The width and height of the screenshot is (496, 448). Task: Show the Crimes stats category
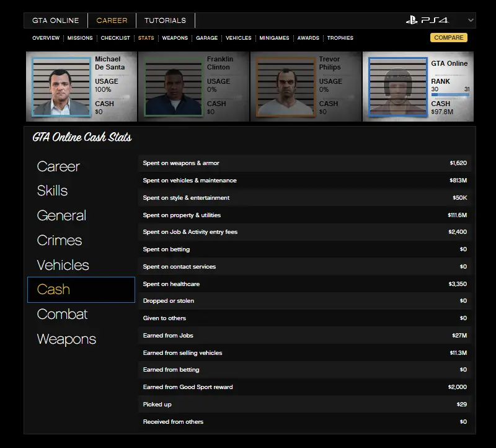tap(60, 241)
